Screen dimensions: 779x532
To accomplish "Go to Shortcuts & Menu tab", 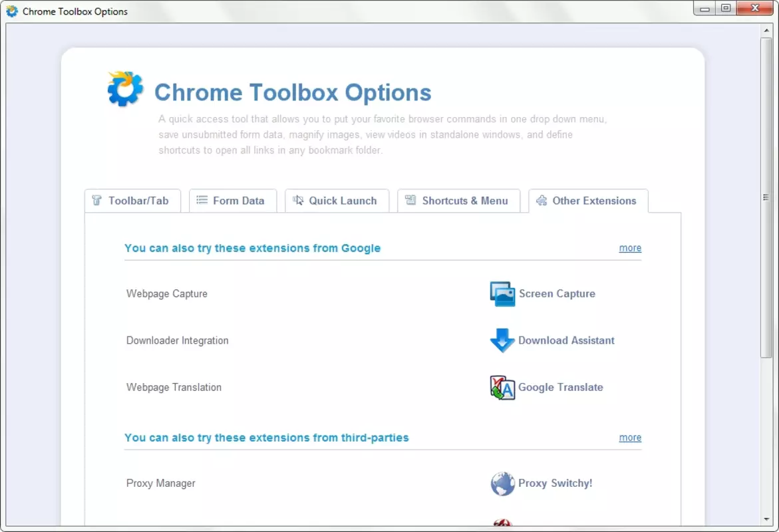I will 458,201.
